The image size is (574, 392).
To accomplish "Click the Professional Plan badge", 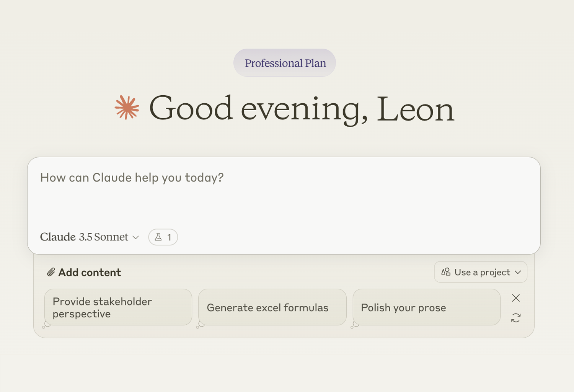I will click(x=285, y=63).
